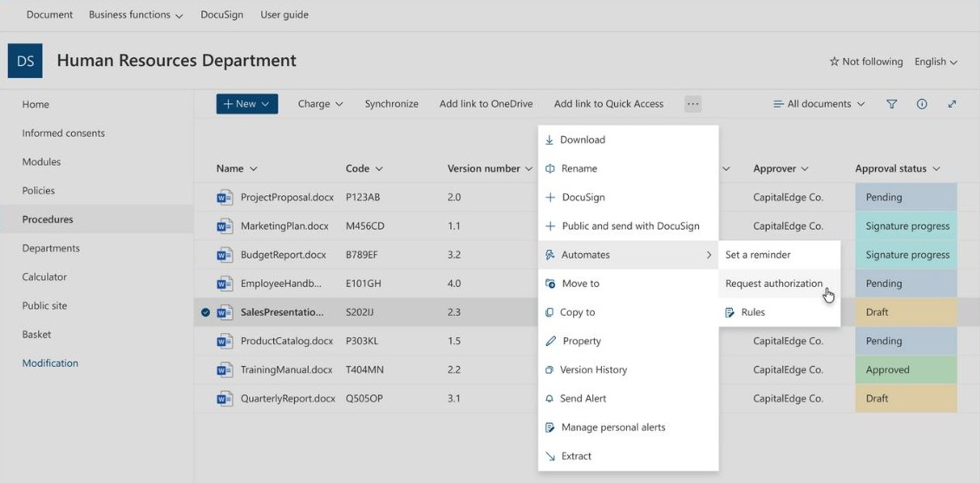Screen dimensions: 980x483
Task: Choose Version History in context menu
Action: tap(593, 369)
